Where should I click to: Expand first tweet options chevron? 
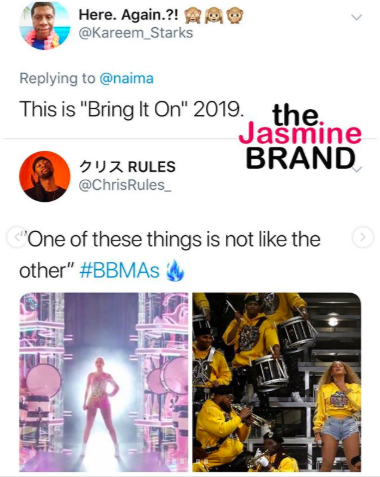357,17
